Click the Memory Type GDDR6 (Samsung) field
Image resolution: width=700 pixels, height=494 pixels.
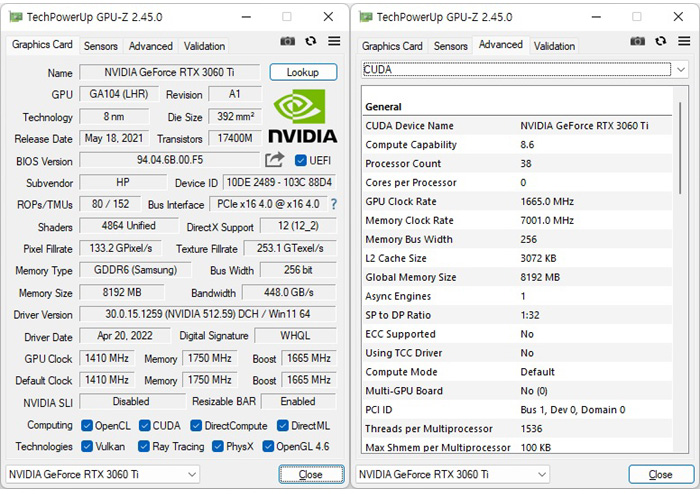coord(135,270)
